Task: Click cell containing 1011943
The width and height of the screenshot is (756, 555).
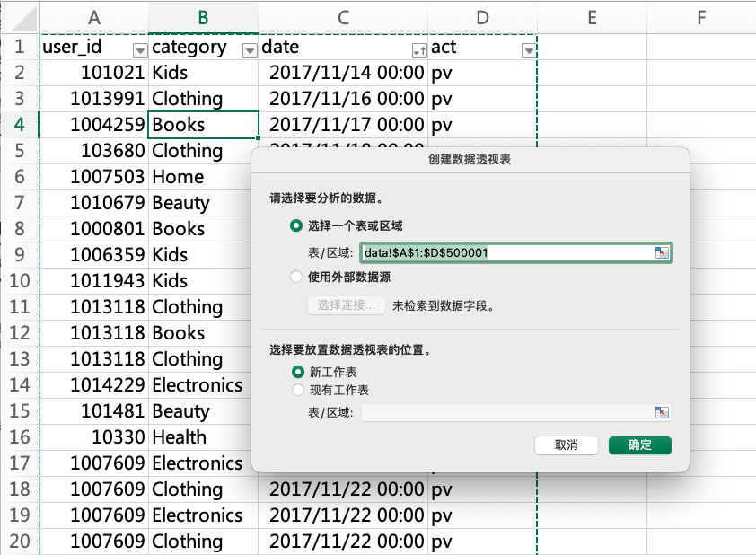Action: (94, 281)
